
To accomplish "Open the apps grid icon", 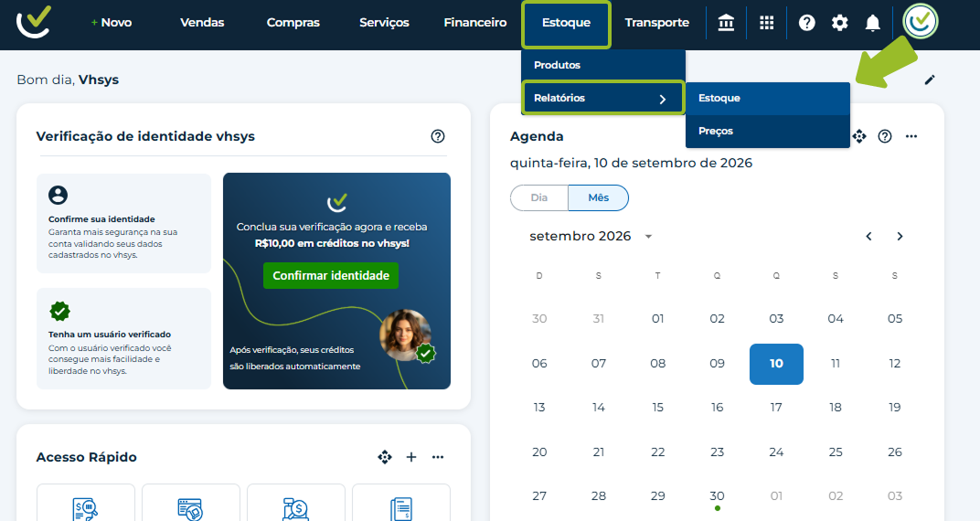I will tap(767, 23).
